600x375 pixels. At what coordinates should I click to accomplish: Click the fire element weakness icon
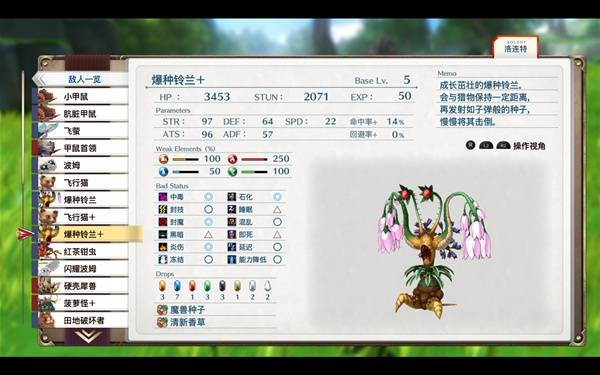point(232,159)
